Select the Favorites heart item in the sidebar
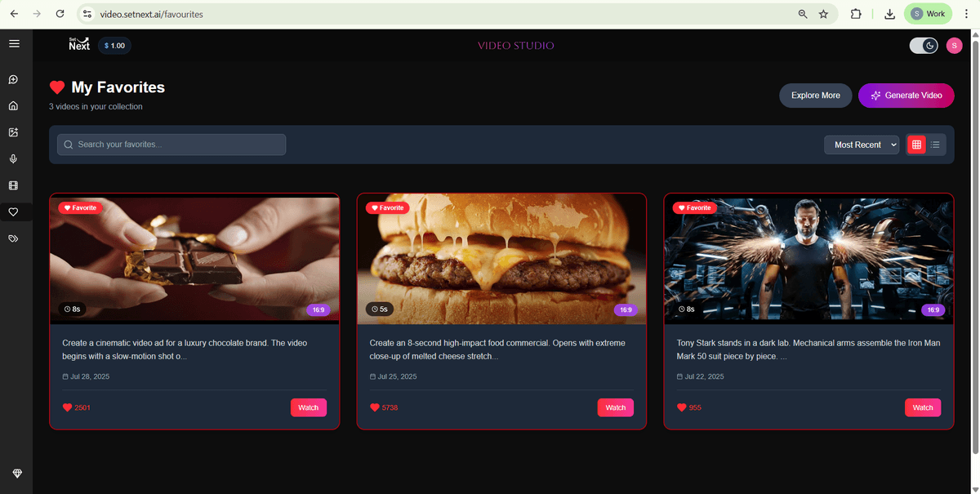 [13, 212]
